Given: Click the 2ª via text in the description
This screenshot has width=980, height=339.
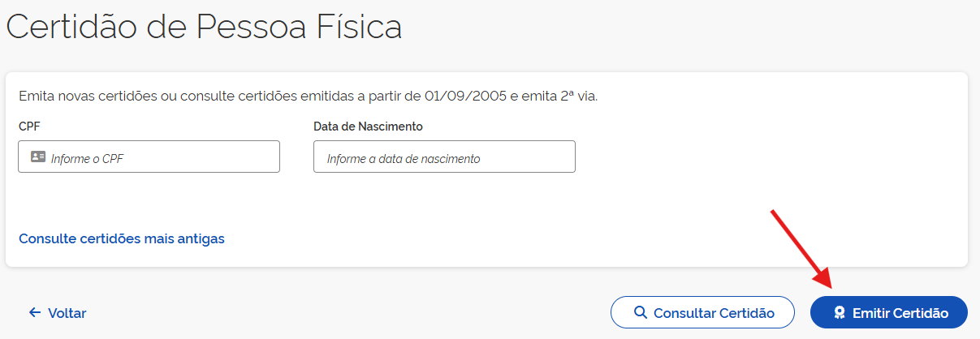Looking at the screenshot, I should [x=577, y=96].
